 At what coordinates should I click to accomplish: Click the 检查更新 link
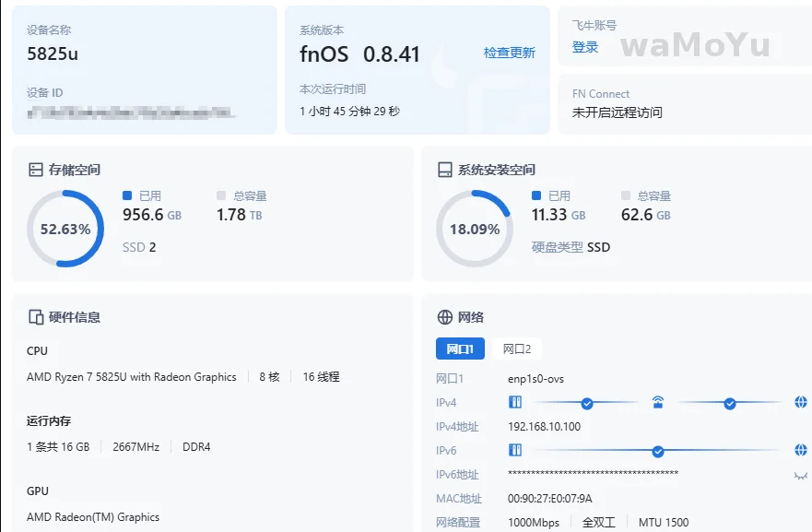[509, 53]
